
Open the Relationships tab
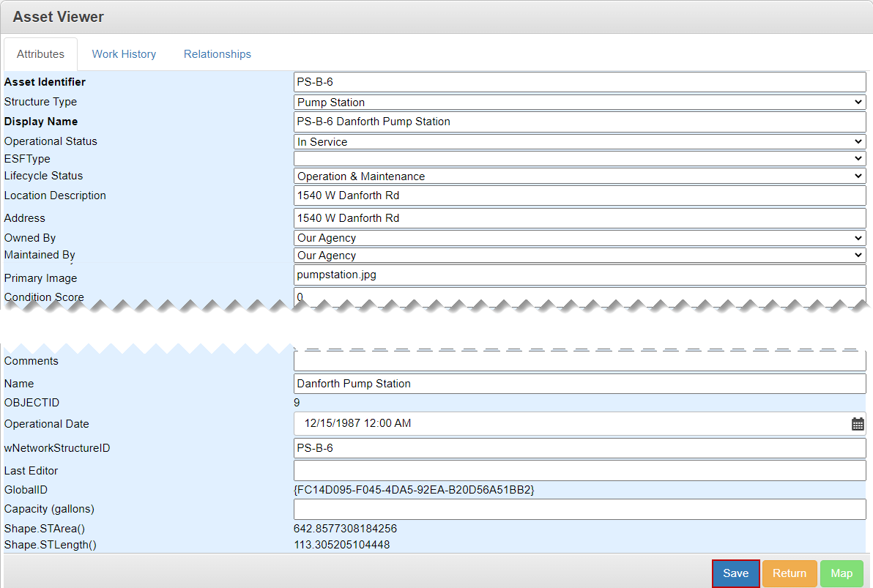217,54
